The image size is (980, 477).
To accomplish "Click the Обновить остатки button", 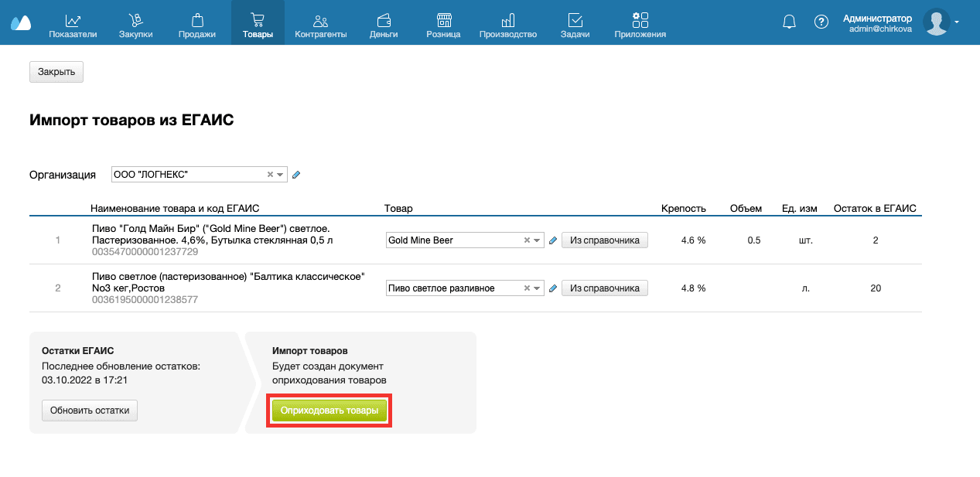I will point(89,411).
